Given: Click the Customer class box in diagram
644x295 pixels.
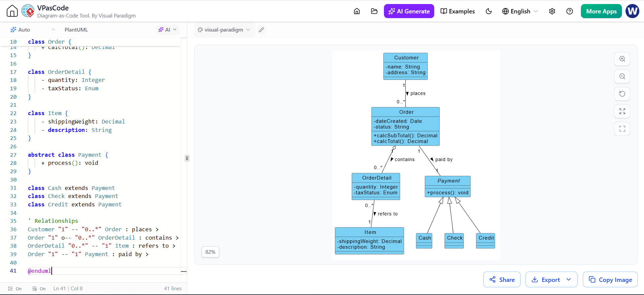Looking at the screenshot, I should point(405,66).
